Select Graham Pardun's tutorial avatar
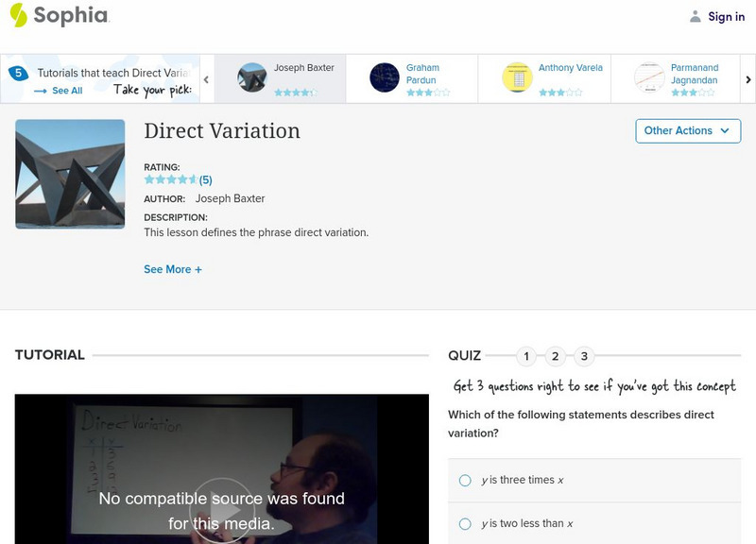 [385, 77]
